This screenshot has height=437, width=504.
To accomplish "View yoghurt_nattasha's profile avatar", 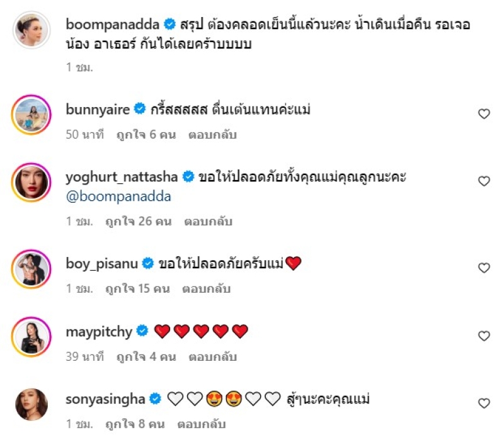I will [x=31, y=182].
